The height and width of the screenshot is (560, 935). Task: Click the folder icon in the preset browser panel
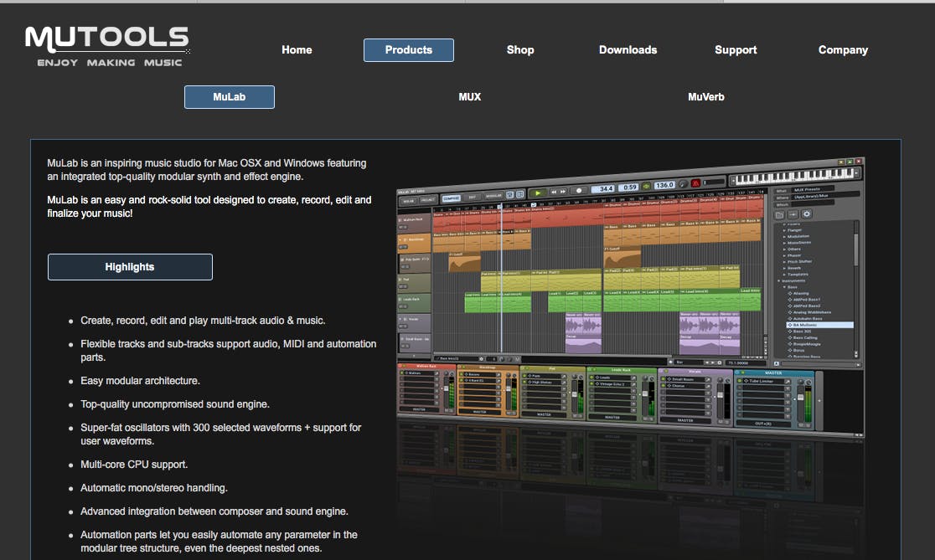pos(780,214)
